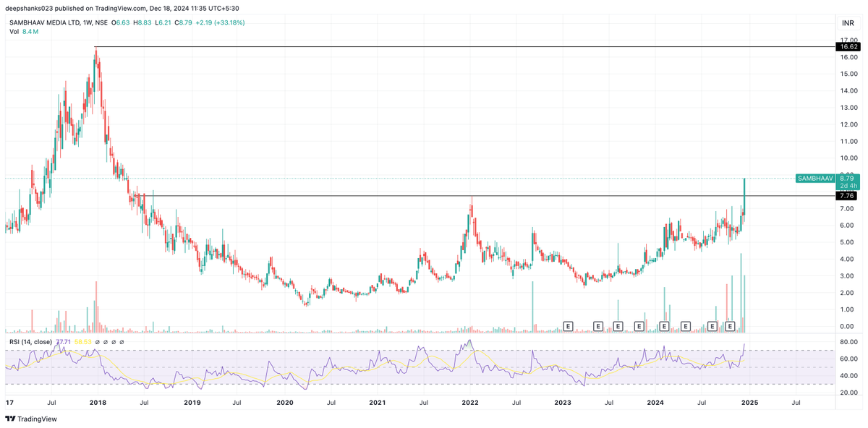Click the SAMBHAAV symbol price tag
The height and width of the screenshot is (428, 868).
coord(814,178)
